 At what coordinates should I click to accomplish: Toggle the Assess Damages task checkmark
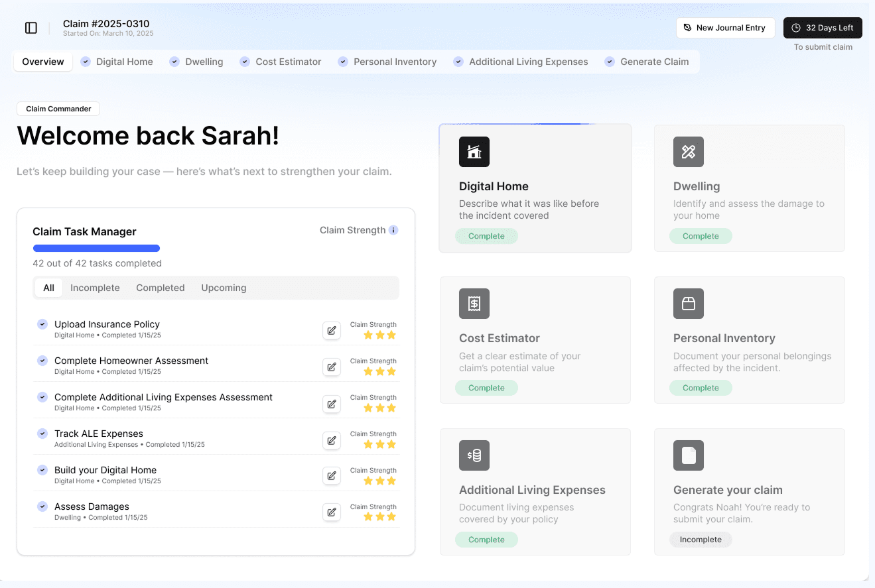point(42,506)
